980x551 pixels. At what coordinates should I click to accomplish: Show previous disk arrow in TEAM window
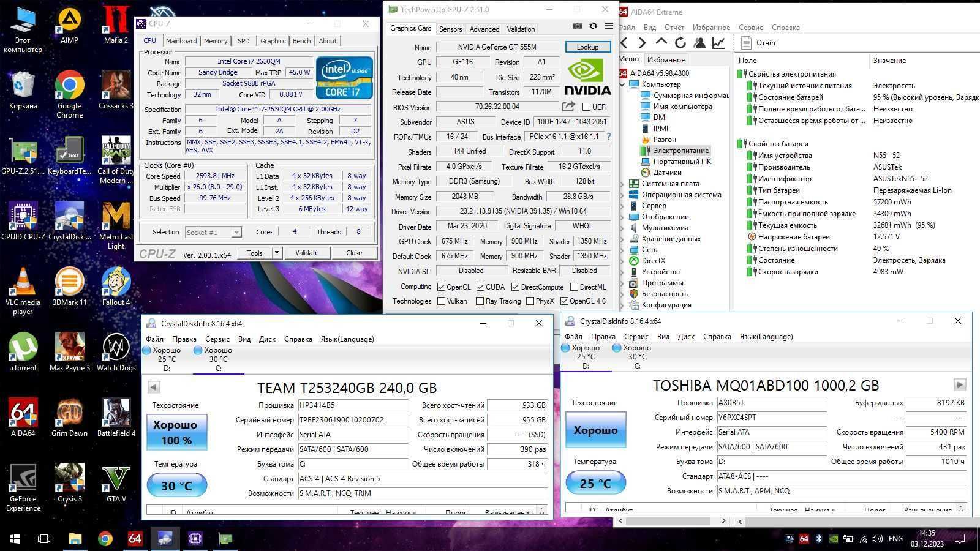[x=154, y=387]
